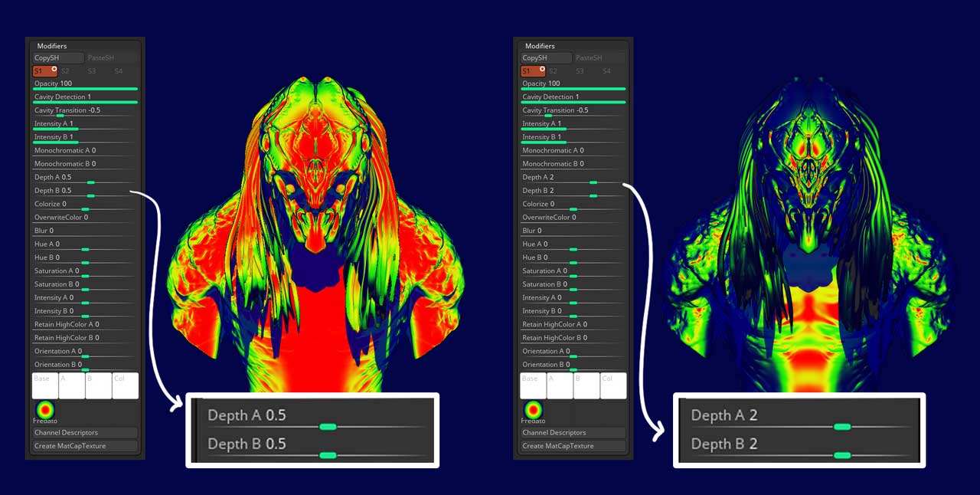The width and height of the screenshot is (980, 495).
Task: Click CopySH in the right Modifiers panel
Action: pos(546,58)
